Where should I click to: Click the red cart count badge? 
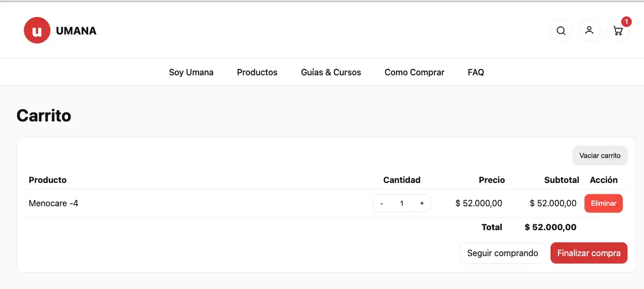(626, 22)
